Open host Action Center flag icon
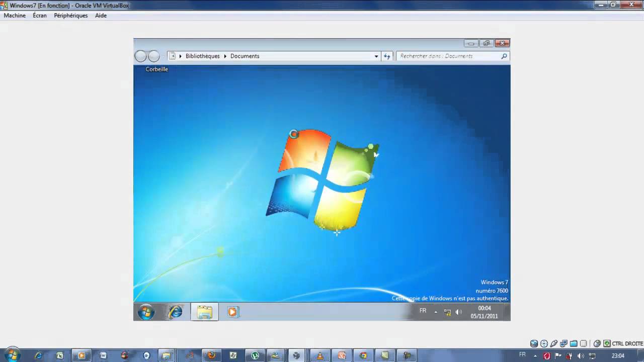This screenshot has height=362, width=644. 558,355
